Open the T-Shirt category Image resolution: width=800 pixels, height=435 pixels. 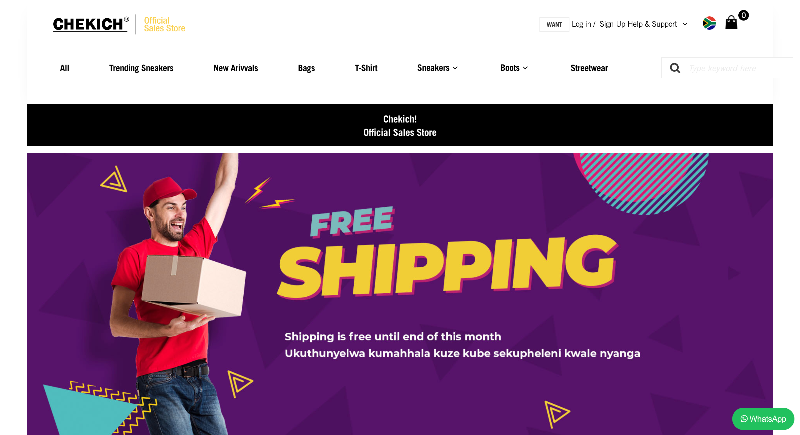pyautogui.click(x=366, y=68)
